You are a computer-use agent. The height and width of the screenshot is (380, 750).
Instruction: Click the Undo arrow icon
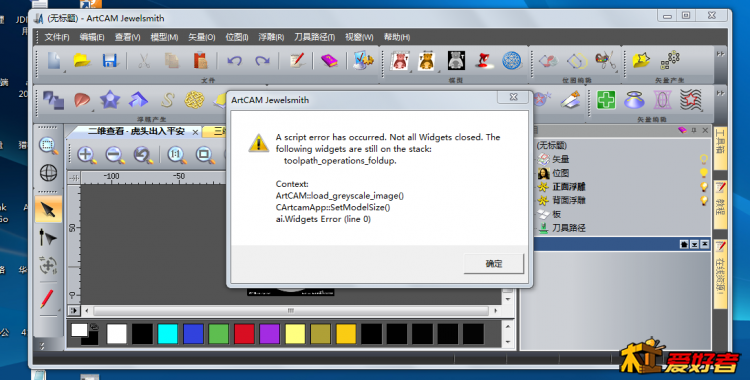tap(234, 61)
